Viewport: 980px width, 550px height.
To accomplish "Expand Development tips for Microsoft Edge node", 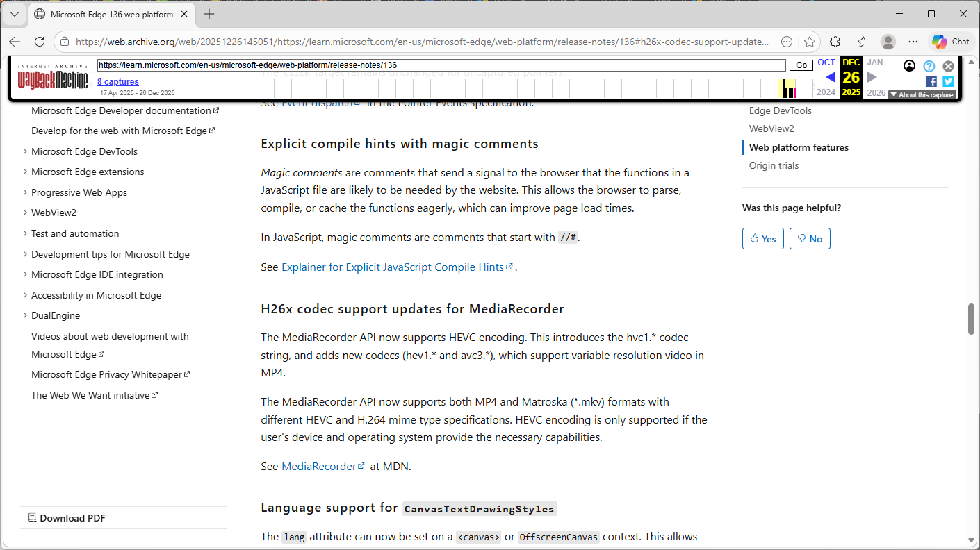I will click(x=26, y=254).
